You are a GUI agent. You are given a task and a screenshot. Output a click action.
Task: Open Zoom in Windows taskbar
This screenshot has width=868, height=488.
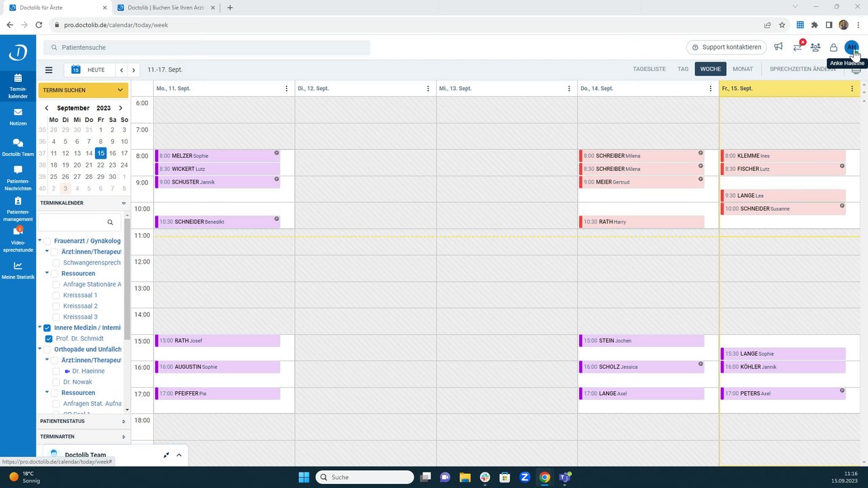(x=524, y=477)
